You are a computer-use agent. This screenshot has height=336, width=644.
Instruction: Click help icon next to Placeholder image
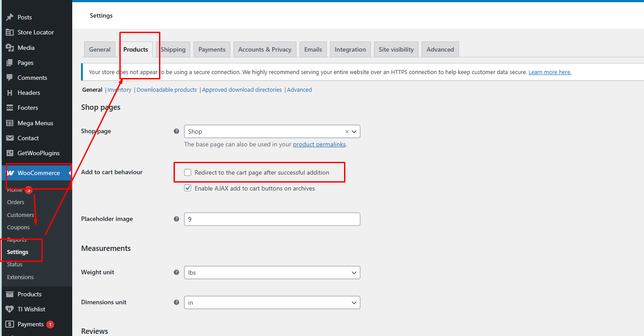tap(176, 219)
